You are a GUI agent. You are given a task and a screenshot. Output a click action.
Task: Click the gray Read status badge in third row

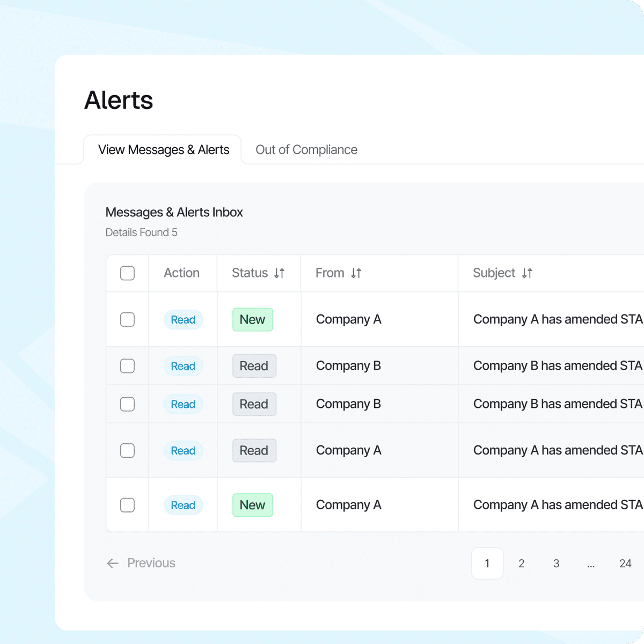(254, 404)
